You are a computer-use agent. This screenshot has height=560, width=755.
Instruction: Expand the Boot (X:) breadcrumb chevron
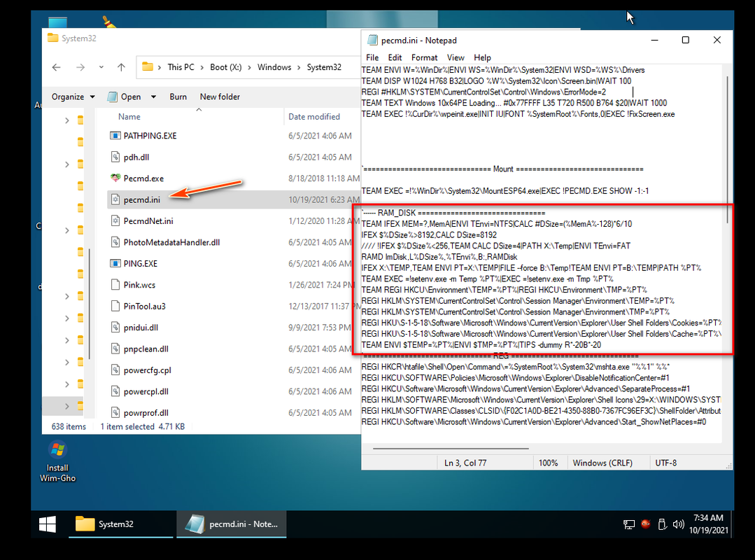point(249,67)
